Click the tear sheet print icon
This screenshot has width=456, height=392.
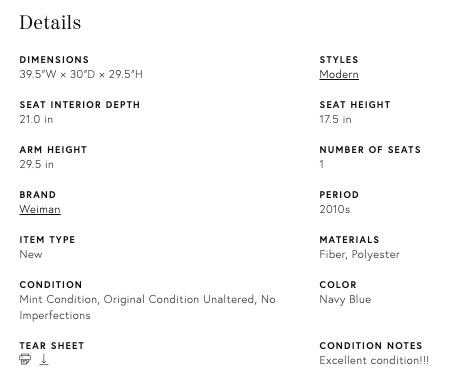click(25, 359)
